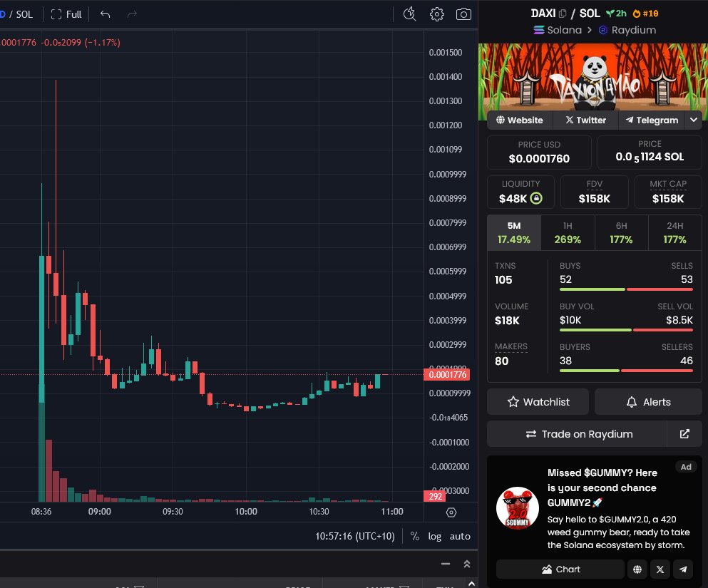This screenshot has height=588, width=708.
Task: Copy DAXI token address icon
Action: tap(562, 14)
